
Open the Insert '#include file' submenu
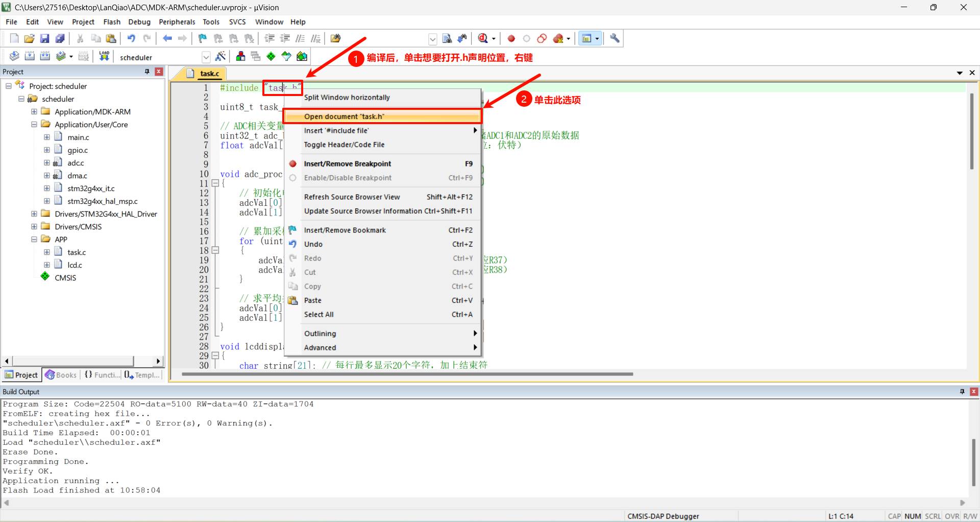383,131
